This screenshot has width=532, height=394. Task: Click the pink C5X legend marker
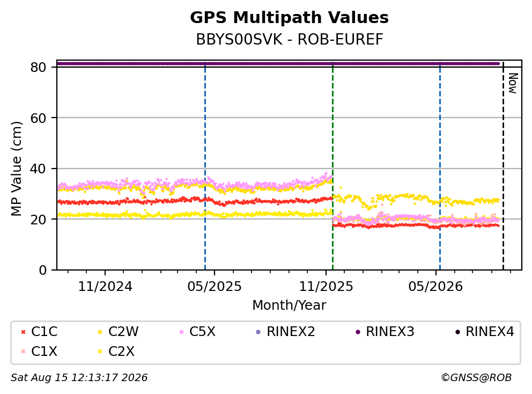point(181,332)
